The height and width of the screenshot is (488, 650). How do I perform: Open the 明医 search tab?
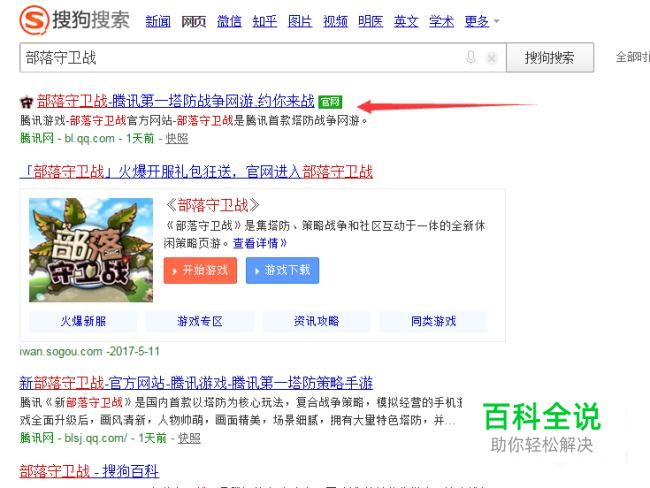(371, 21)
